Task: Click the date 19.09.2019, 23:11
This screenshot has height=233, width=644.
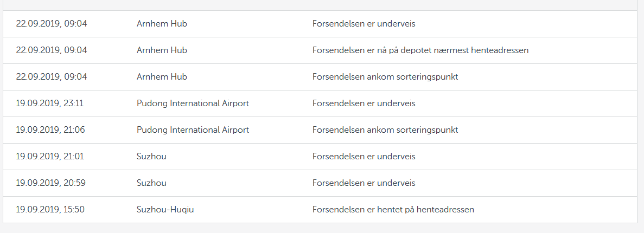Action: point(50,103)
